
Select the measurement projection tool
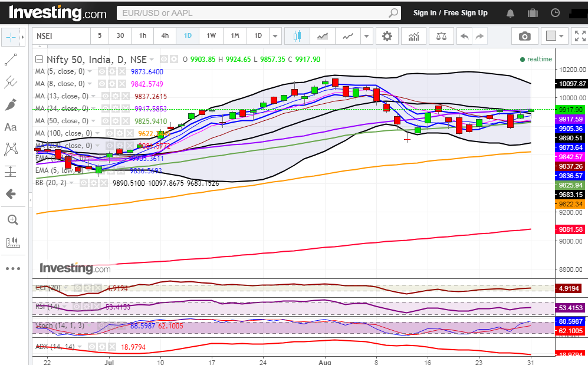pyautogui.click(x=11, y=171)
